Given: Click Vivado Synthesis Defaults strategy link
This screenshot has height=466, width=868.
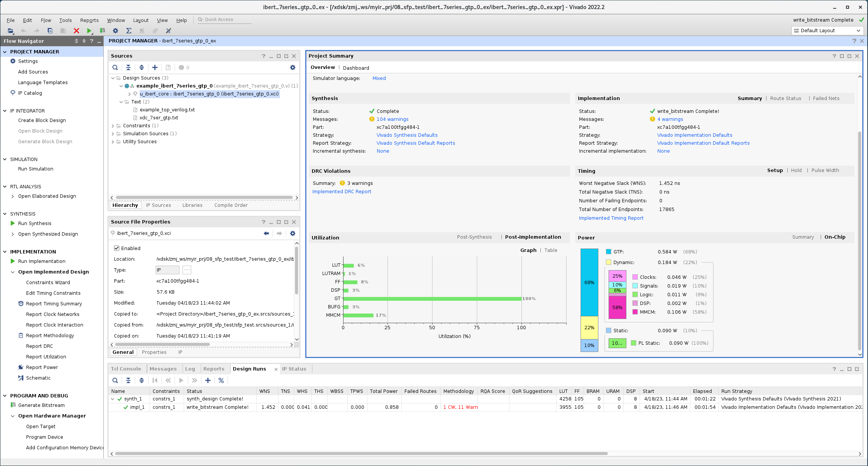Looking at the screenshot, I should pos(407,135).
